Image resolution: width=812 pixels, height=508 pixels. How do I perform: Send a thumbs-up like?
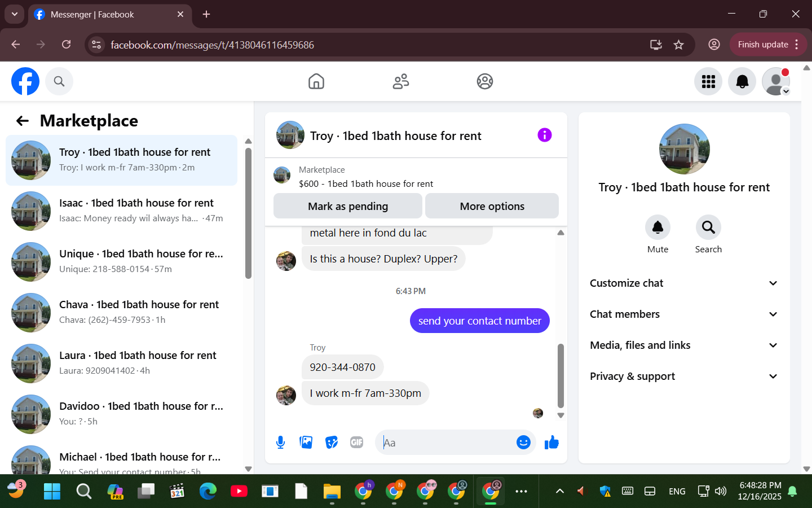pos(551,443)
